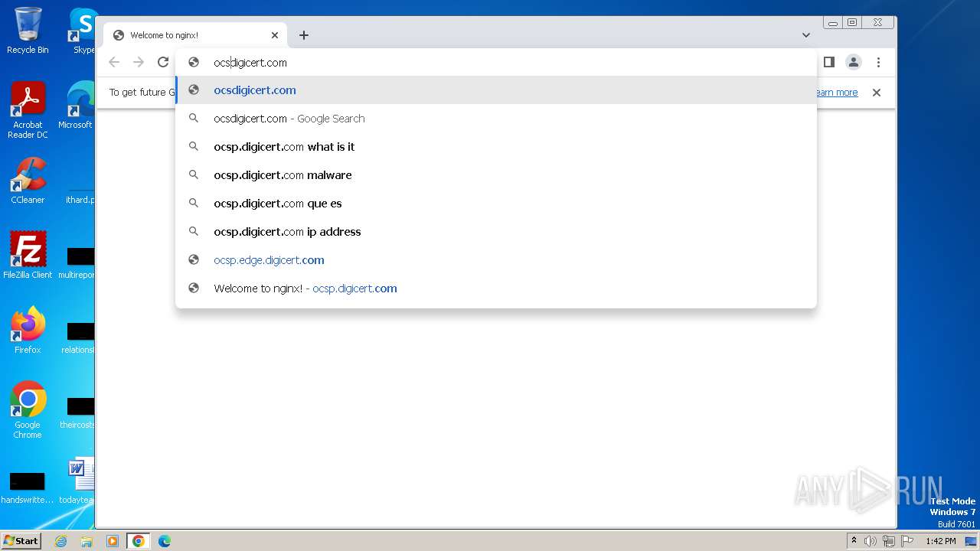
Task: Open Windows Explorer from the taskbar
Action: click(87, 541)
